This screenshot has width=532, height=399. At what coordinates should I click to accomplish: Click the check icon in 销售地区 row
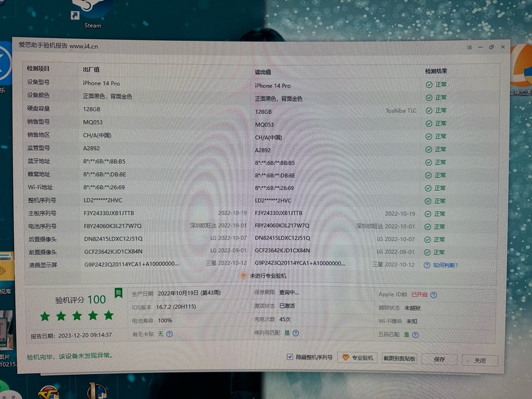coord(429,136)
